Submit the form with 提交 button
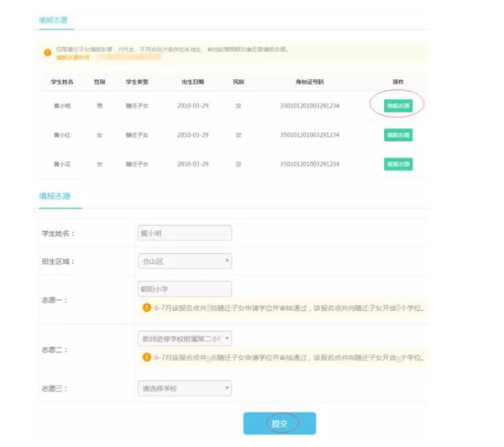 (x=280, y=423)
